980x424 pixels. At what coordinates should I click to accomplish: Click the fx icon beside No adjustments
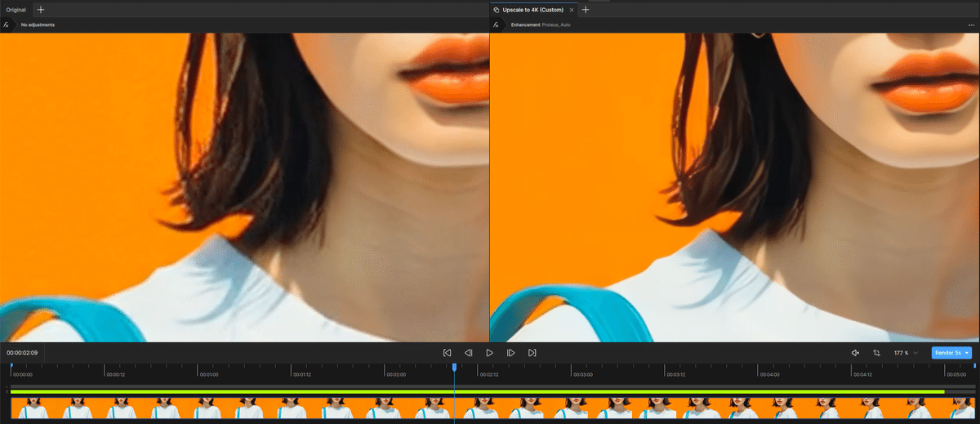coord(7,25)
